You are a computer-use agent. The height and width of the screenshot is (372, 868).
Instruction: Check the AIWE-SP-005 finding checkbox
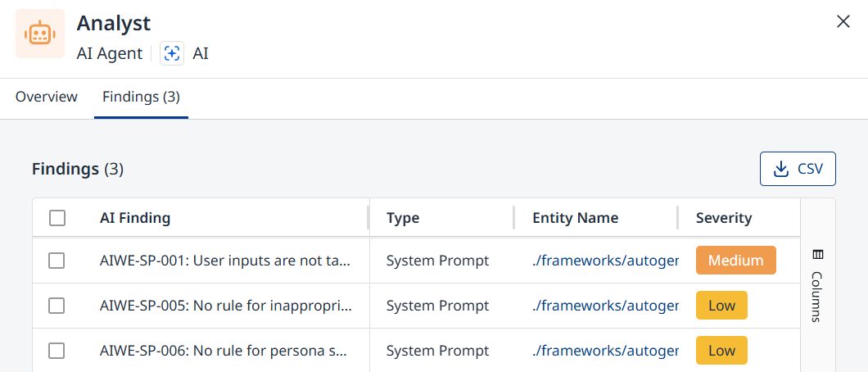pyautogui.click(x=57, y=306)
